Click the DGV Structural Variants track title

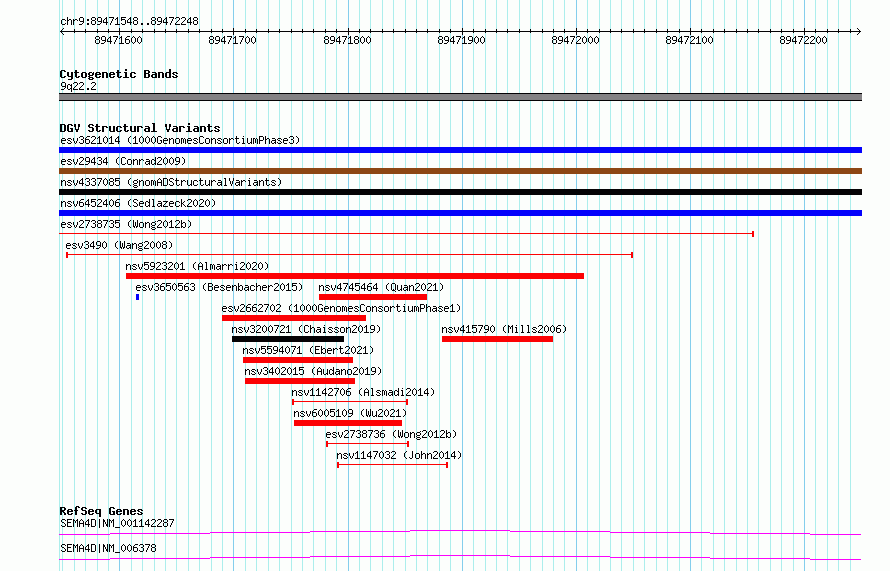click(140, 128)
